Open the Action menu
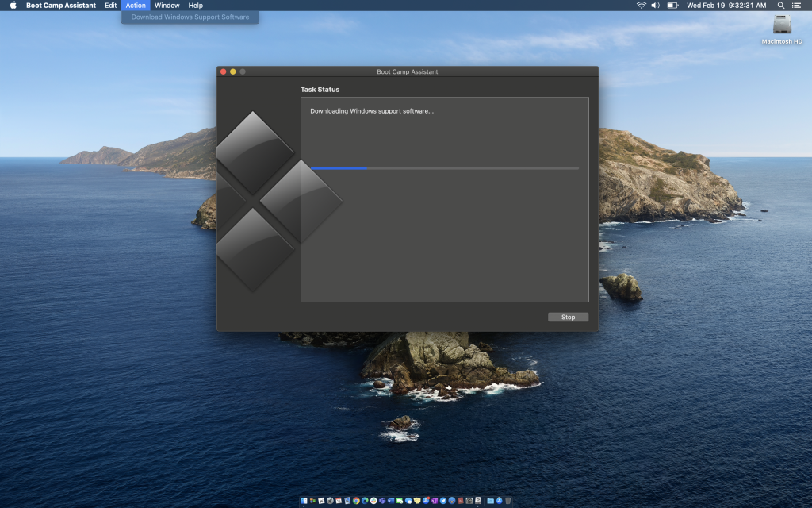Image resolution: width=812 pixels, height=508 pixels. click(136, 6)
